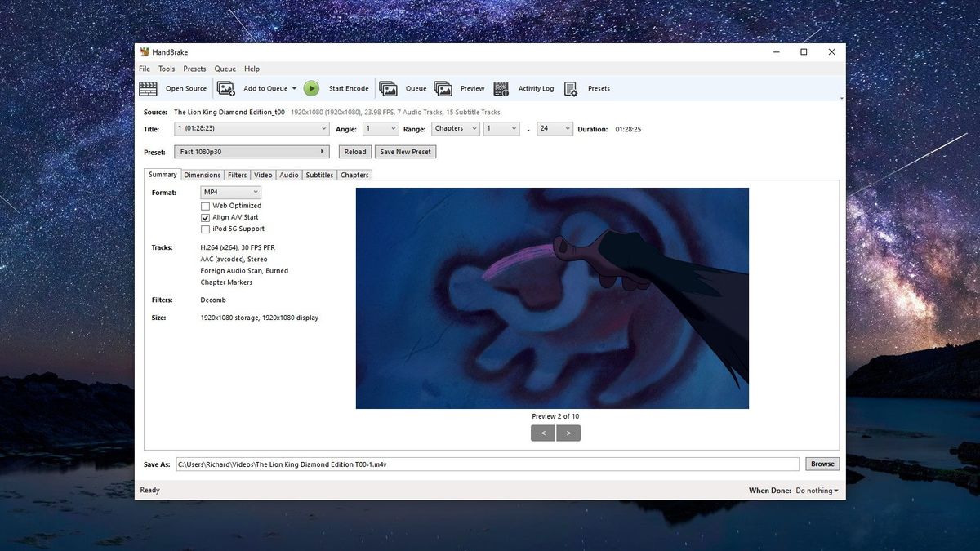The width and height of the screenshot is (980, 551).
Task: Enable iPod 5G Support
Action: click(x=205, y=229)
